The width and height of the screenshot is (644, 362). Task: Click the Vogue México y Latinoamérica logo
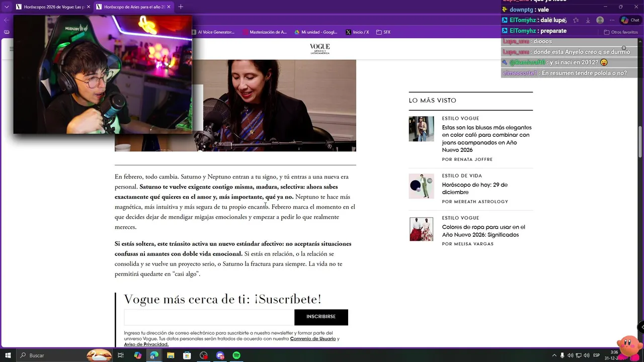tap(320, 49)
